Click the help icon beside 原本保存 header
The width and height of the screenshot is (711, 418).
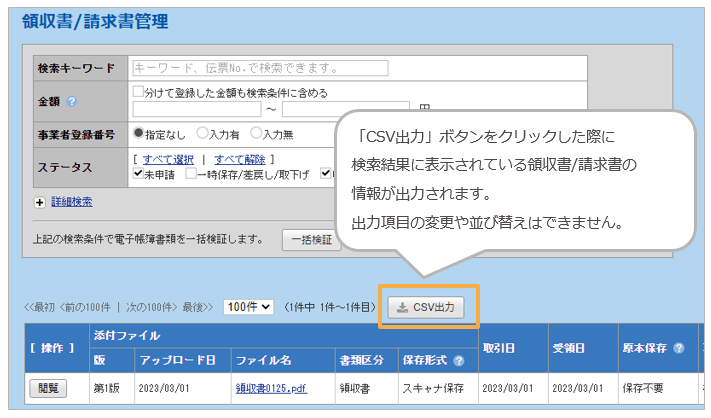point(678,348)
